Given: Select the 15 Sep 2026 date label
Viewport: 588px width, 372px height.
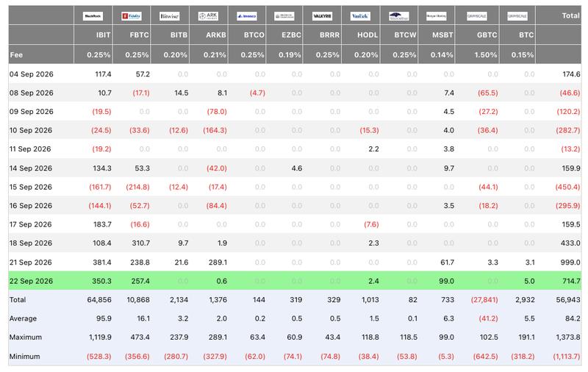Looking at the screenshot, I should 31,187.
